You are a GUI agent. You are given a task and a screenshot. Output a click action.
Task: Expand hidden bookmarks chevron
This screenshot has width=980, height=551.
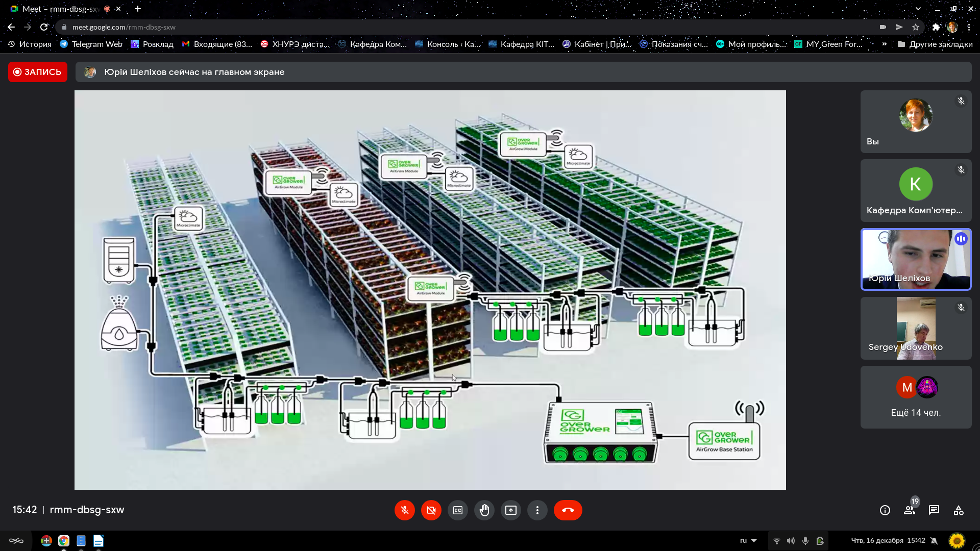[884, 44]
